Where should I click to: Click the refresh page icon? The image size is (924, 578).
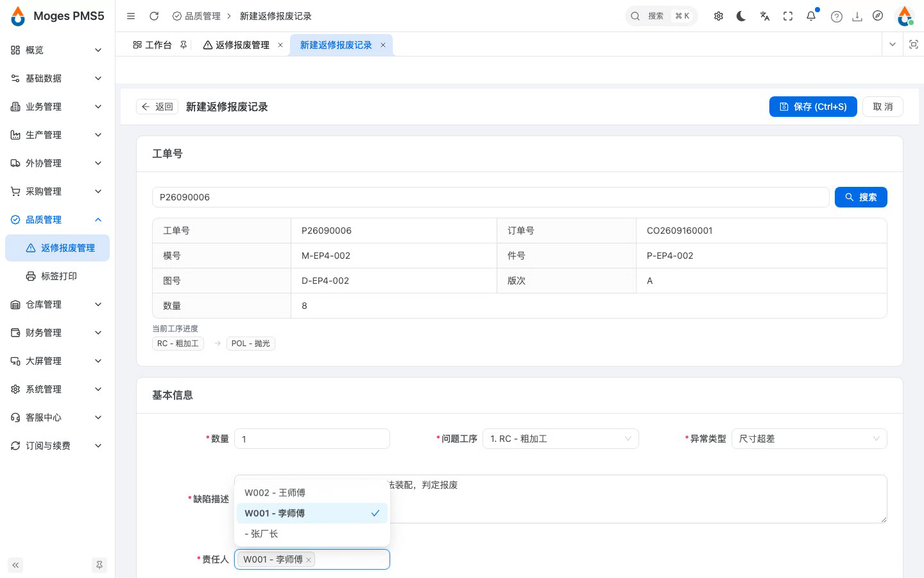point(154,16)
